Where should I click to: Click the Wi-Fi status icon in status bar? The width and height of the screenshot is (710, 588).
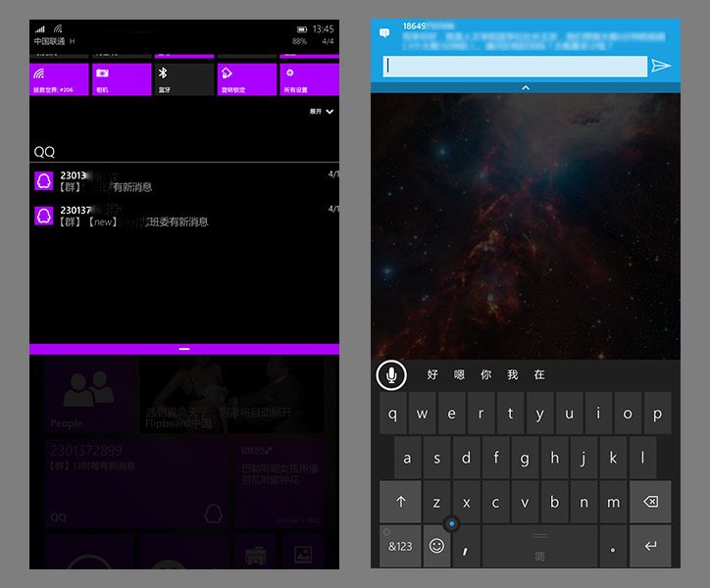pyautogui.click(x=58, y=29)
